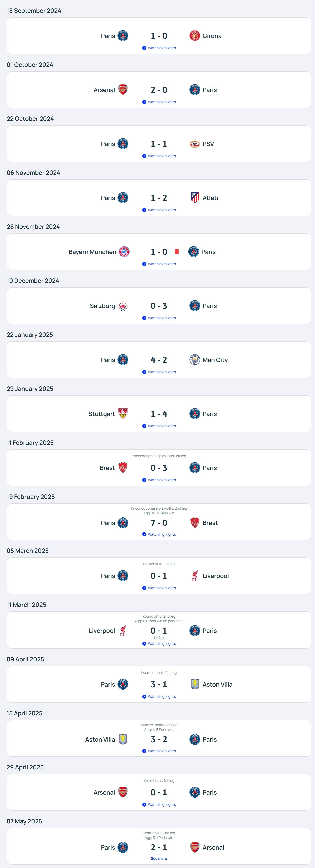Expand See more under Paris 2-1 Arsenal

(x=159, y=859)
